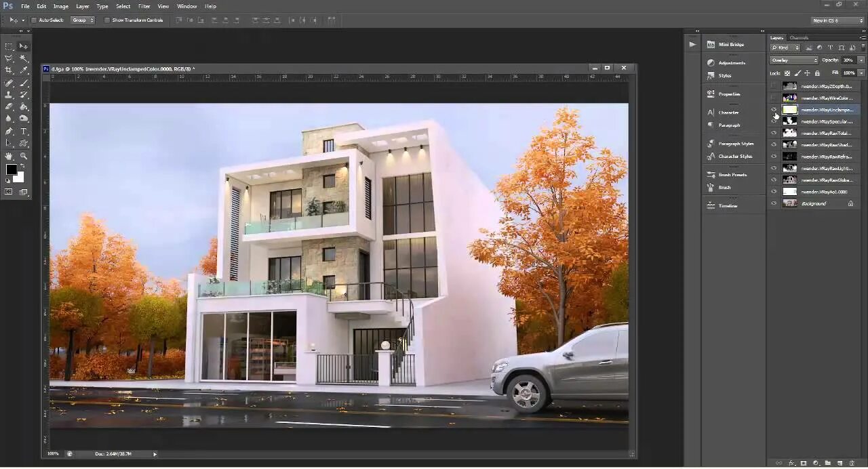Open the status bar info arrow

tap(155, 454)
